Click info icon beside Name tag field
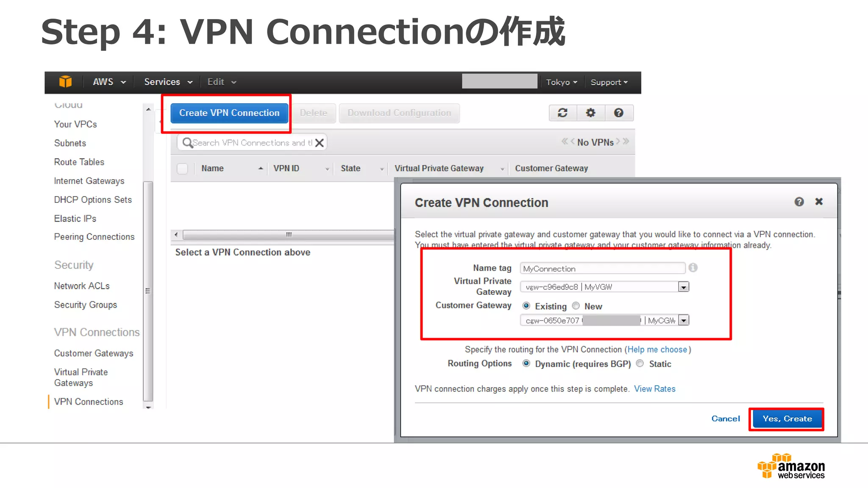 point(693,268)
